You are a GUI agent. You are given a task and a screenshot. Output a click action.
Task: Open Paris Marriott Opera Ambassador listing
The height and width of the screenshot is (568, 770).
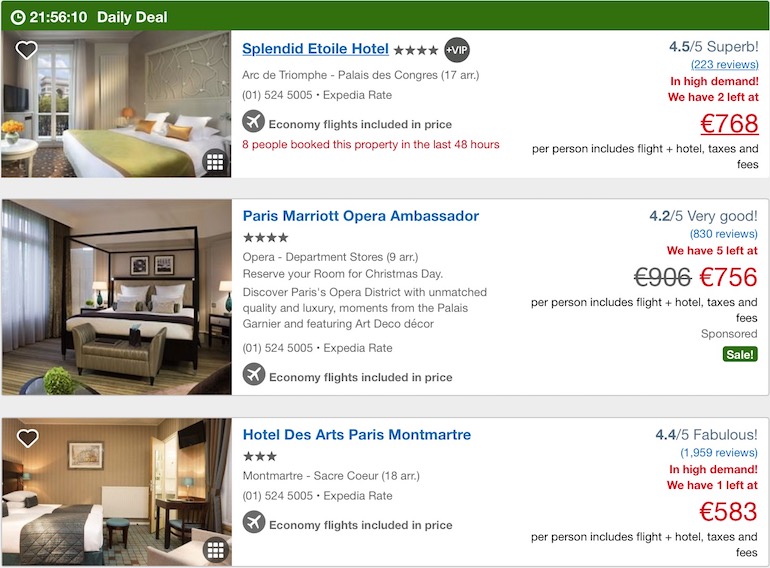360,216
